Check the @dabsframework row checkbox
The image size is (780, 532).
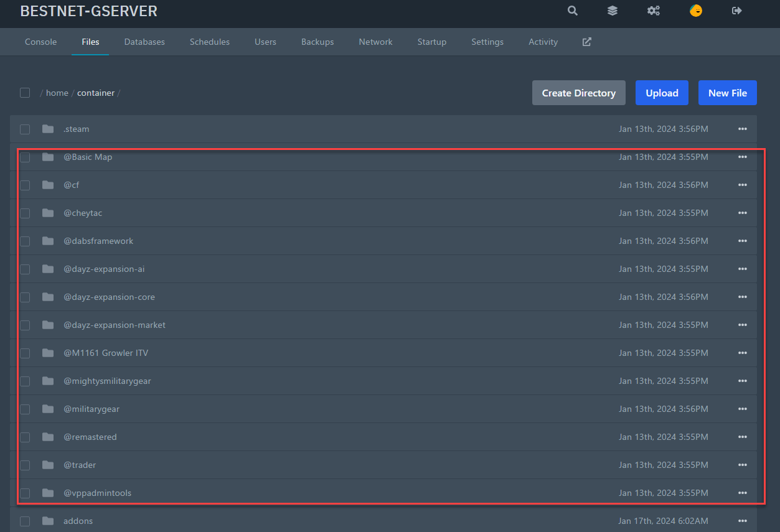click(25, 241)
